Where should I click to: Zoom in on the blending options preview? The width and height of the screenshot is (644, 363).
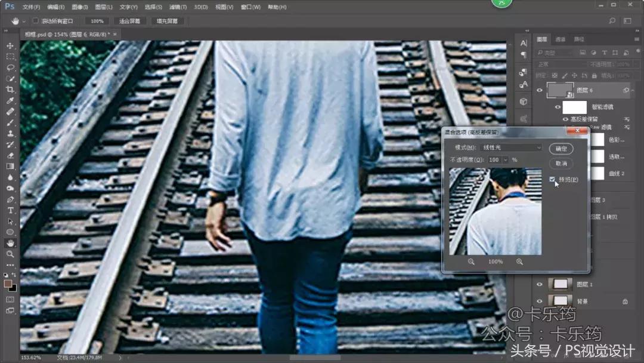click(x=519, y=262)
